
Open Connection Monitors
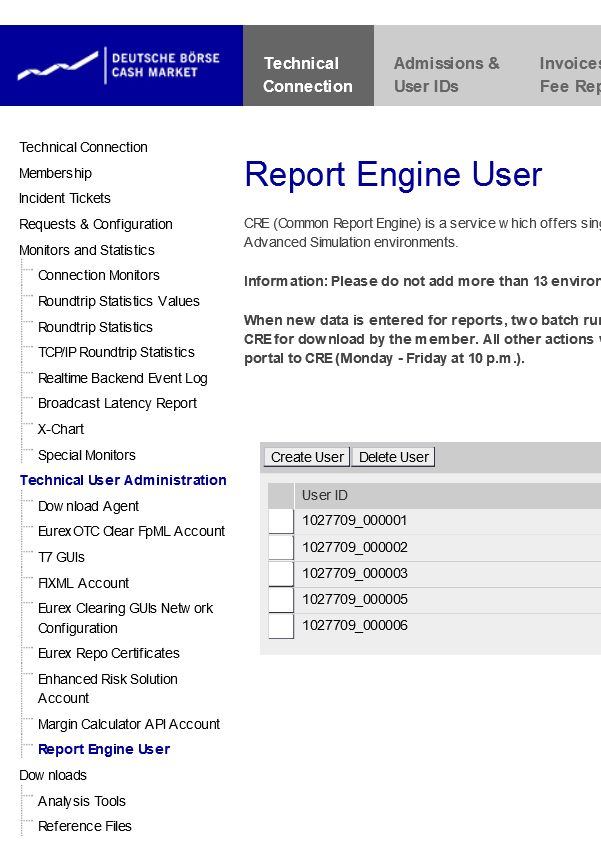pos(99,276)
